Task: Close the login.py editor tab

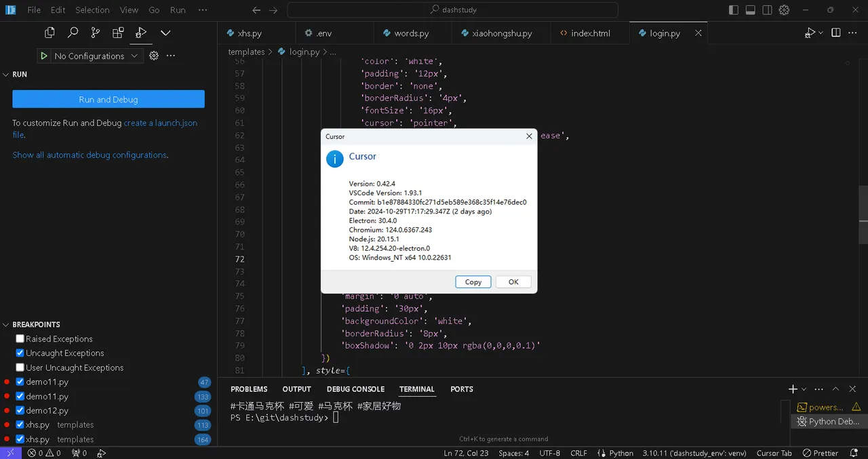Action: (698, 33)
